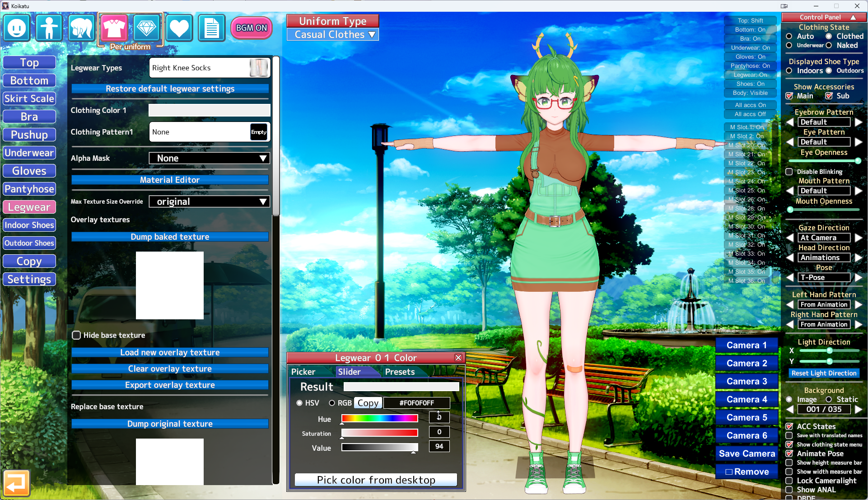Open the face editing icon tab

(x=17, y=28)
